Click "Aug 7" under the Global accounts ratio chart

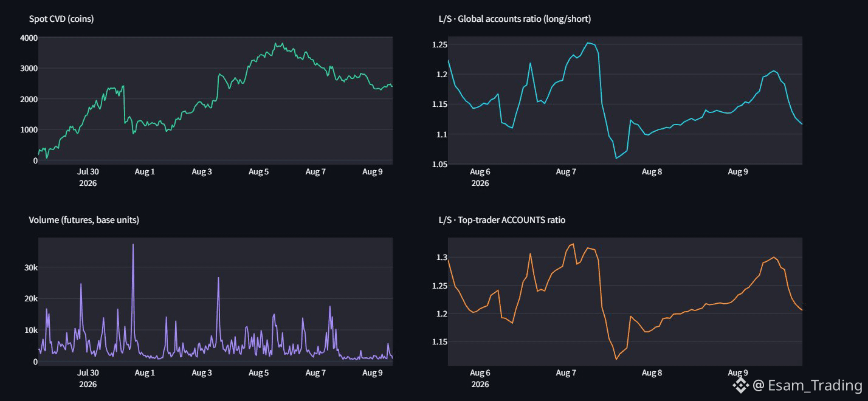pyautogui.click(x=566, y=172)
